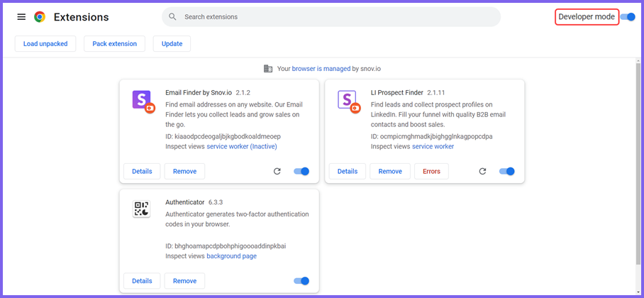Click Load unpacked
The height and width of the screenshot is (298, 644).
[x=45, y=43]
